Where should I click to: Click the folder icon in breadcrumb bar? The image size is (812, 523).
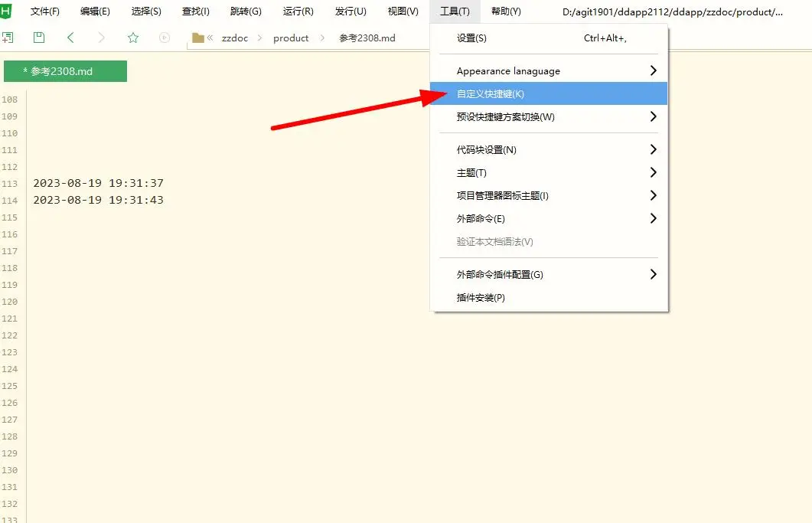coord(198,38)
